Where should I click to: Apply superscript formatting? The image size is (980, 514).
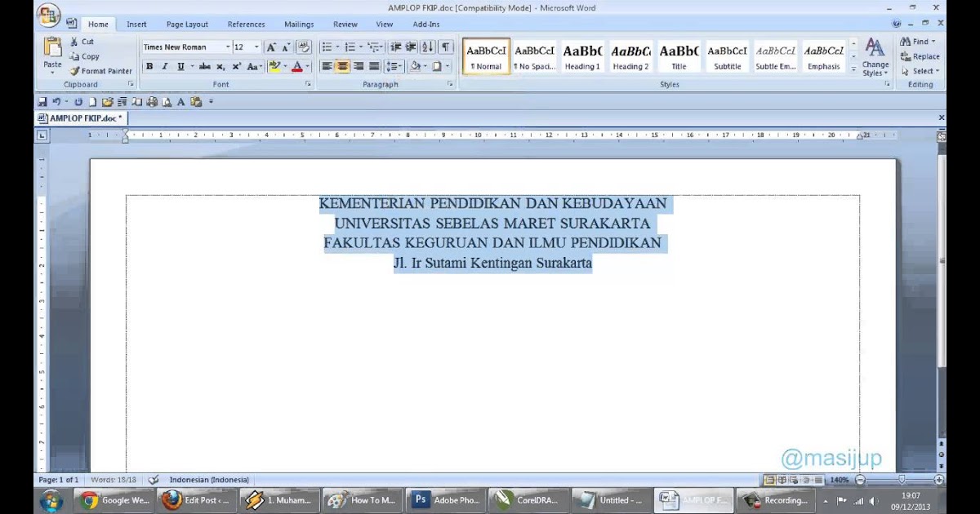(x=236, y=67)
